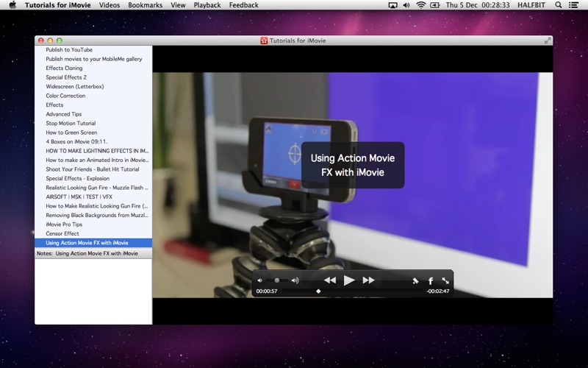The height and width of the screenshot is (368, 588).
Task: Click the volume slider knob
Action: 277,280
